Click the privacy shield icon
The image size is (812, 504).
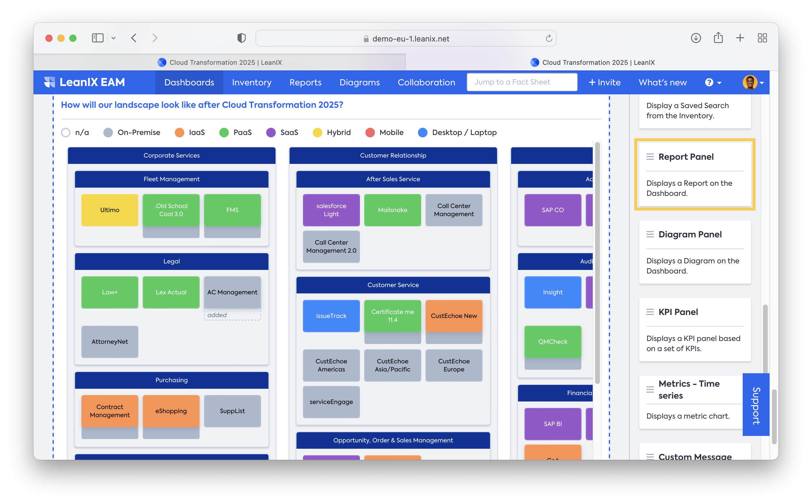tap(241, 38)
